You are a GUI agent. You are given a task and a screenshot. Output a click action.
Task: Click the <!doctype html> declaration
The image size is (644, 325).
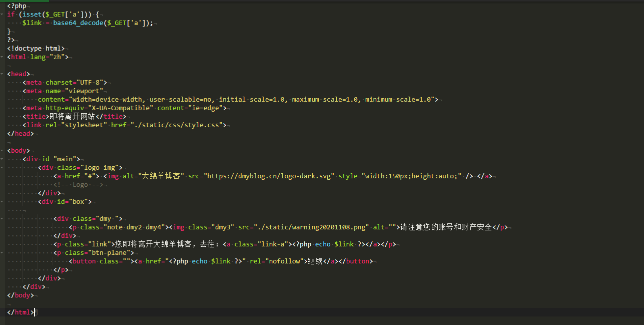pos(36,49)
